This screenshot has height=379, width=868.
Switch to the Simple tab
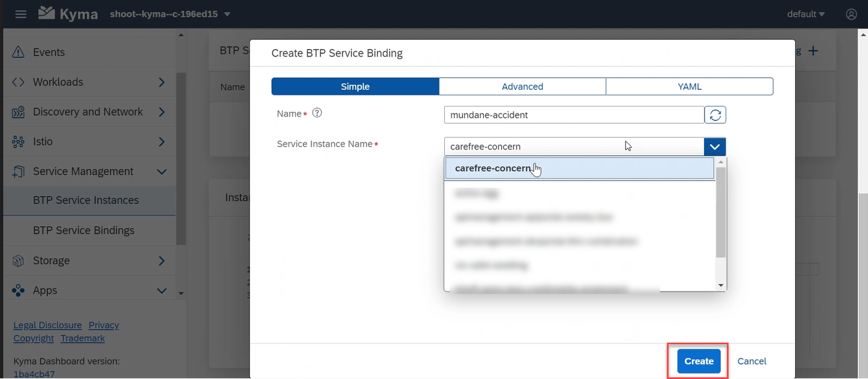tap(355, 86)
